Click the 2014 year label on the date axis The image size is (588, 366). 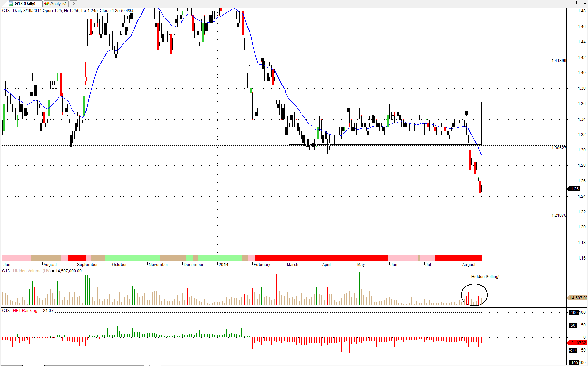coord(223,265)
